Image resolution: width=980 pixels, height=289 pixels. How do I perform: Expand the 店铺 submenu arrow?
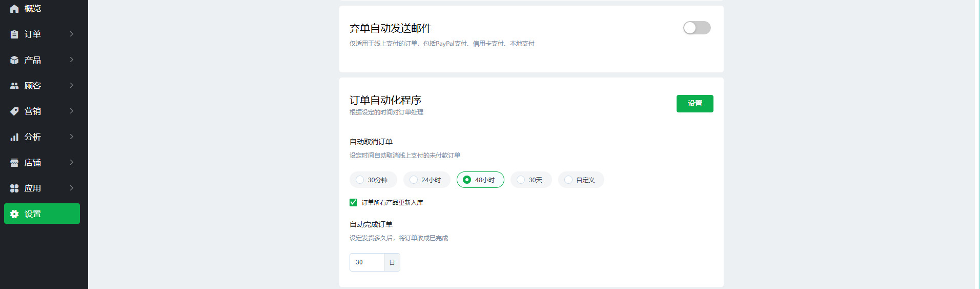(x=72, y=162)
